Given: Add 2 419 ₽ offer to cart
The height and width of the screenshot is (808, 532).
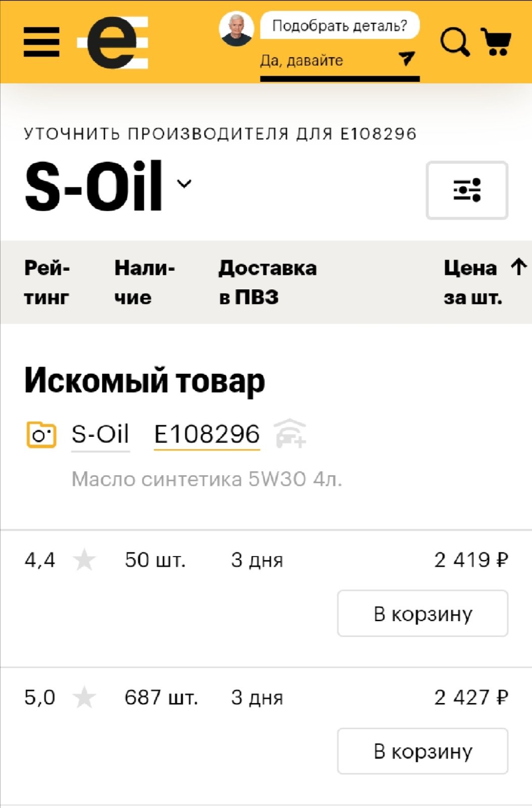Looking at the screenshot, I should (x=422, y=614).
